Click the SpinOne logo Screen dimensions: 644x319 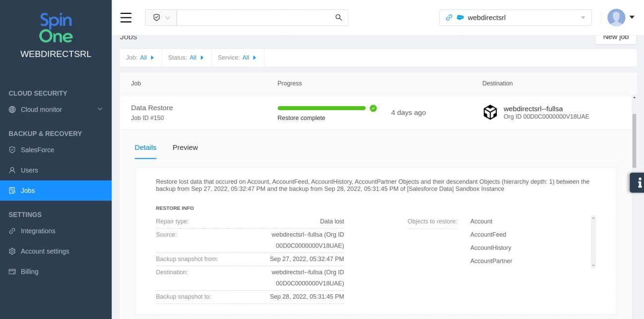point(56,28)
